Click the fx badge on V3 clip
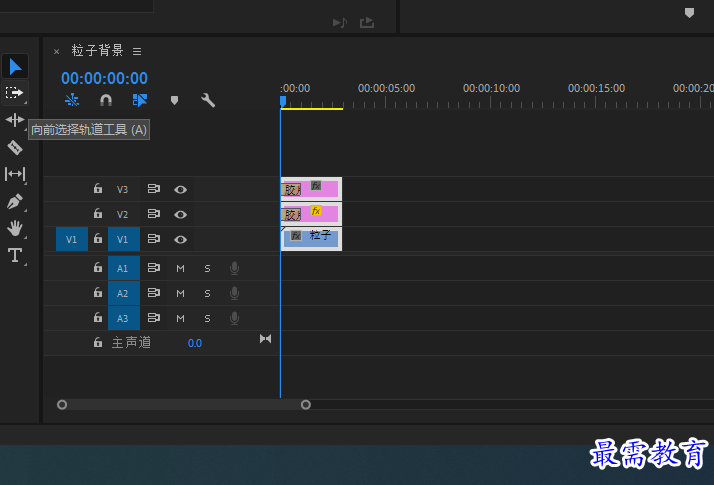This screenshot has width=714, height=485. pos(316,186)
